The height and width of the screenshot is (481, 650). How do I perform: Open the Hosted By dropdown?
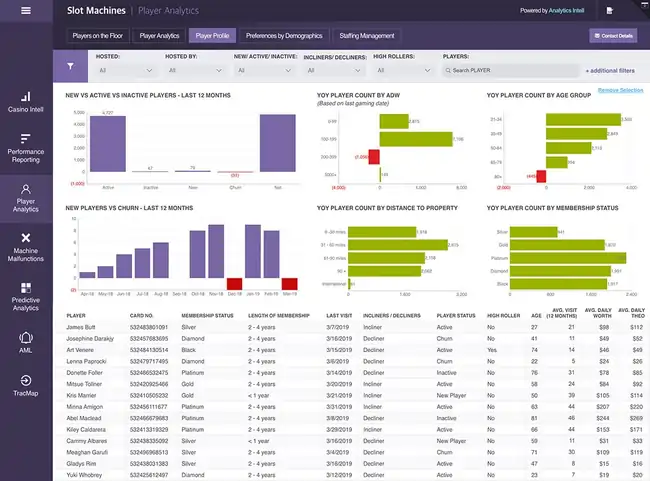193,71
